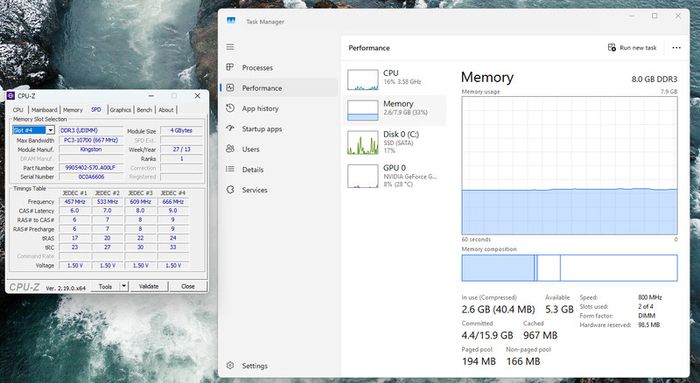Click the Run new task icon
This screenshot has height=383, width=700.
coord(612,47)
